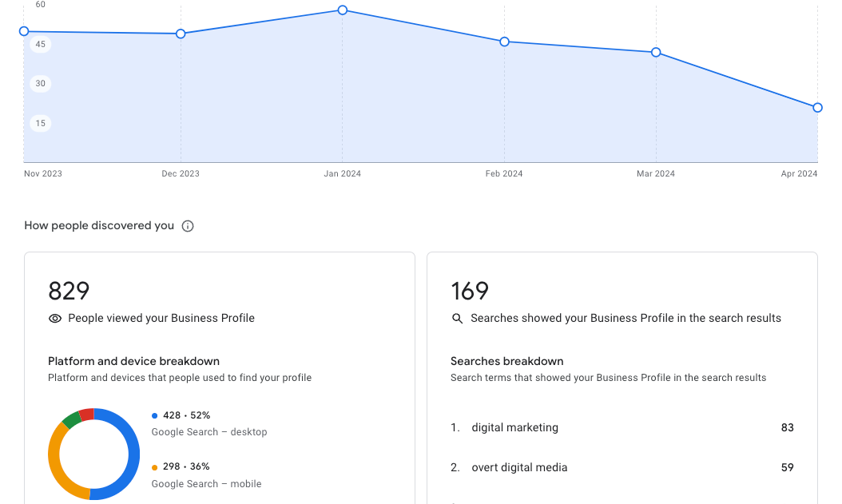Image resolution: width=842 pixels, height=504 pixels.
Task: Open the "overt digital media" search term
Action: pyautogui.click(x=519, y=467)
